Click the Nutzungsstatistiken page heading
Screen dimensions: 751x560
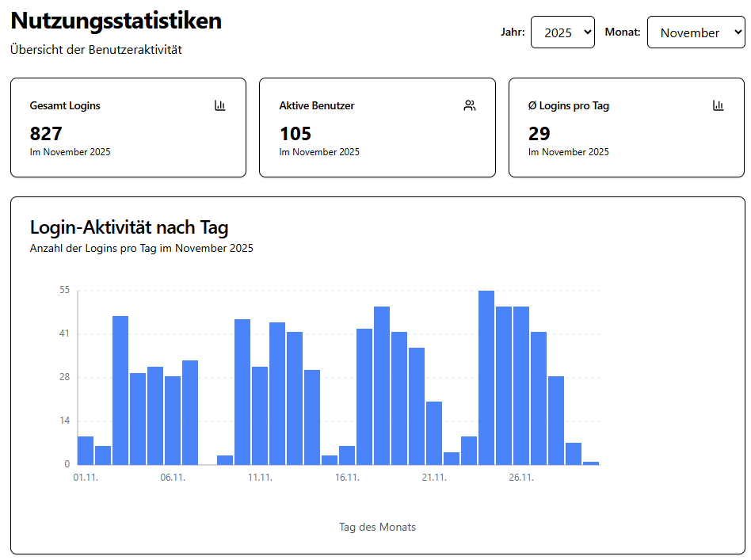pyautogui.click(x=116, y=21)
